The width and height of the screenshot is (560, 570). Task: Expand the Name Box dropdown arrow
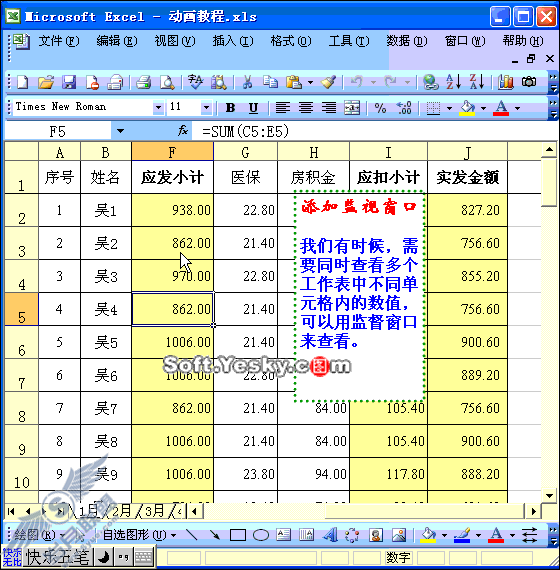point(120,131)
